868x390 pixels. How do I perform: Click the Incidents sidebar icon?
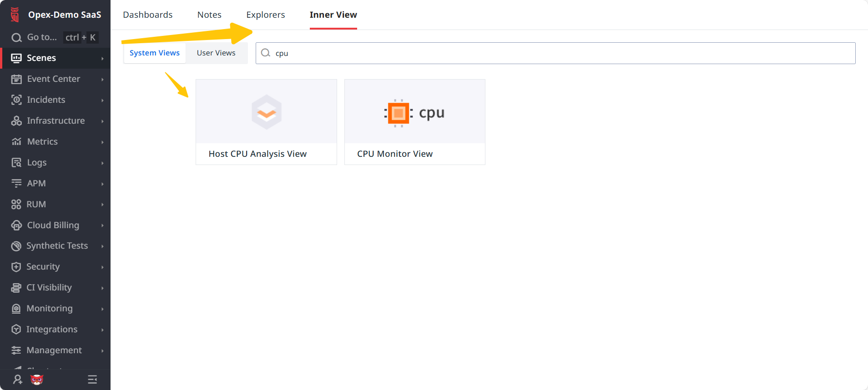click(x=16, y=100)
